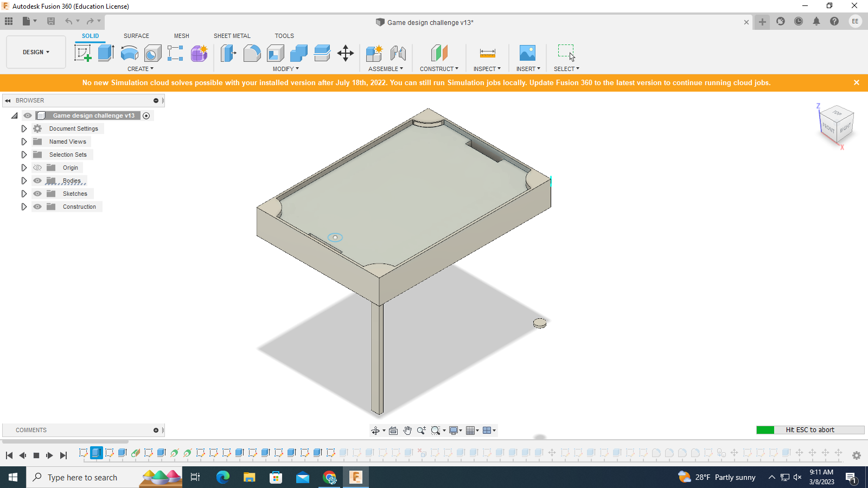Select the Fillet tool in Modify group
Image resolution: width=868 pixels, height=488 pixels.
pos(252,53)
